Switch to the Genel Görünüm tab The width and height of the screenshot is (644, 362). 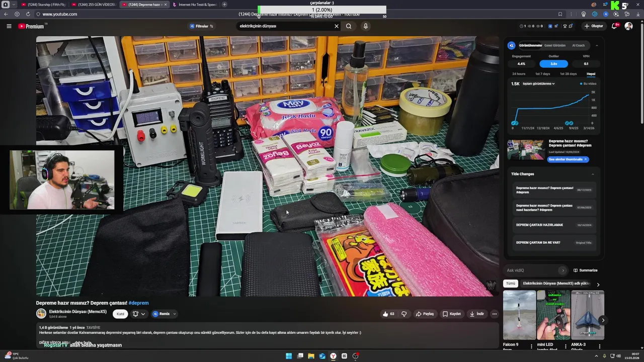pyautogui.click(x=555, y=45)
